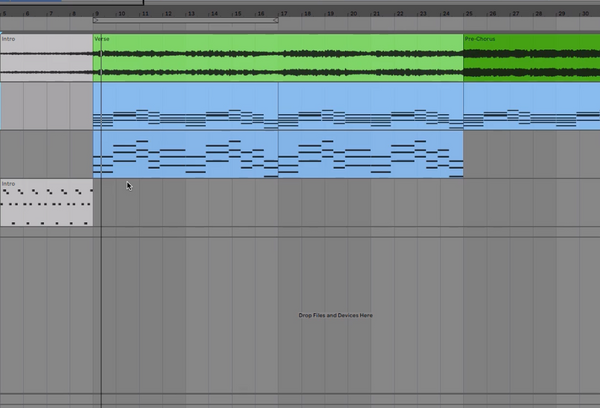Click bar 27 in the beat-time ruler

(x=516, y=14)
